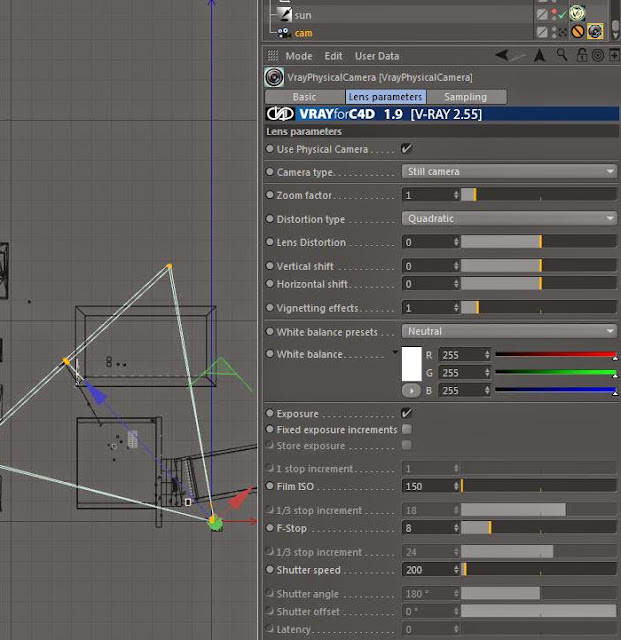Click the Lens parameters section header
The height and width of the screenshot is (640, 621).
(x=441, y=131)
